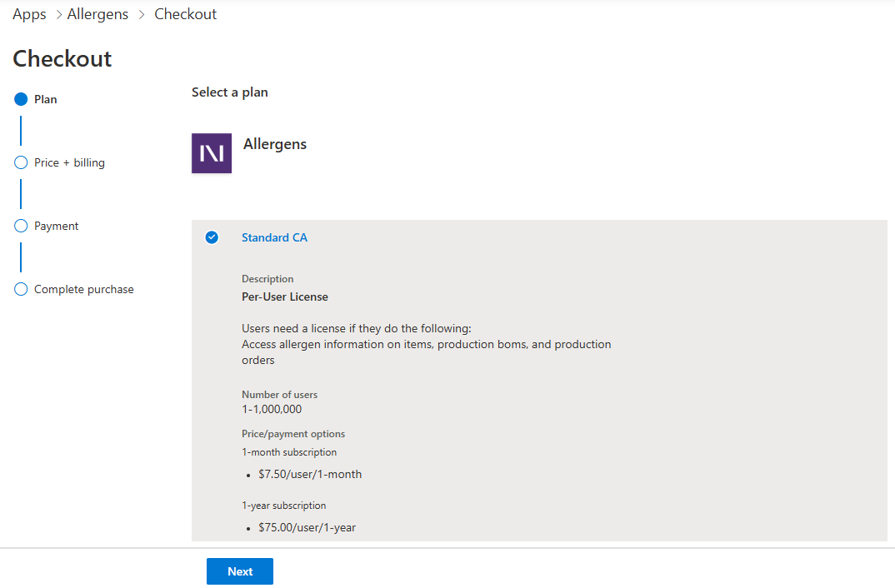Navigate to Allergens in the breadcrumb
The height and width of the screenshot is (588, 895).
tap(97, 14)
